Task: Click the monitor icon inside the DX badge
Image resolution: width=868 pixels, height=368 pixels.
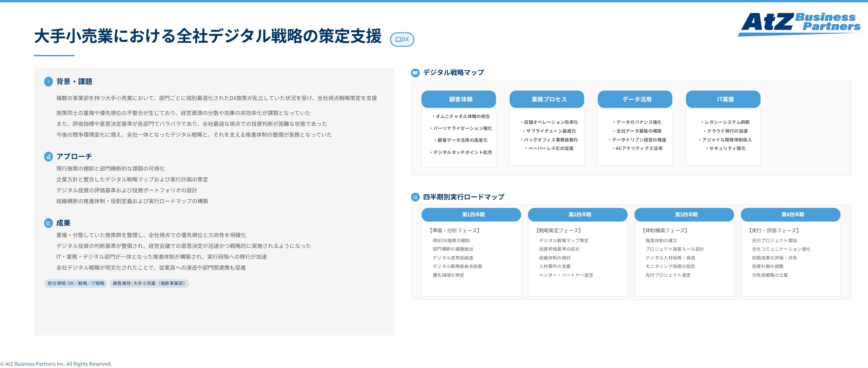Action: coord(399,39)
